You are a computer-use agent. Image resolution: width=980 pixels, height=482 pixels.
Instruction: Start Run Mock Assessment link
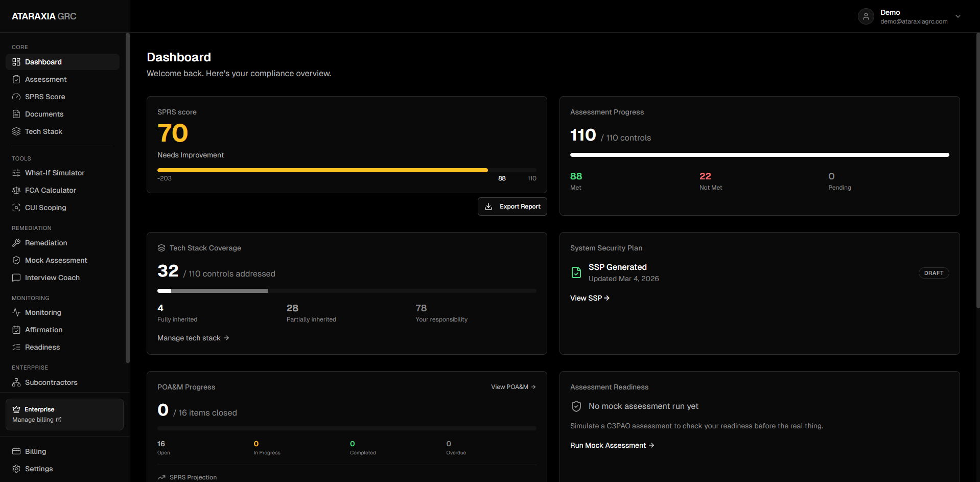point(612,445)
